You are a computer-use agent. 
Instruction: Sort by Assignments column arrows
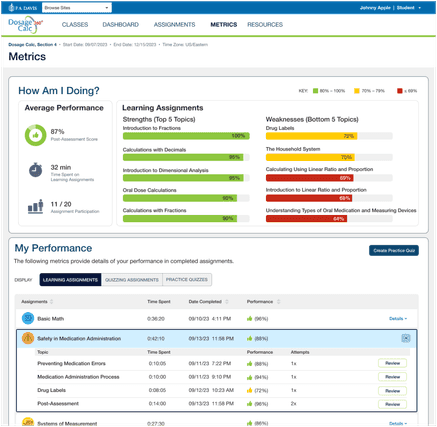pos(51,302)
